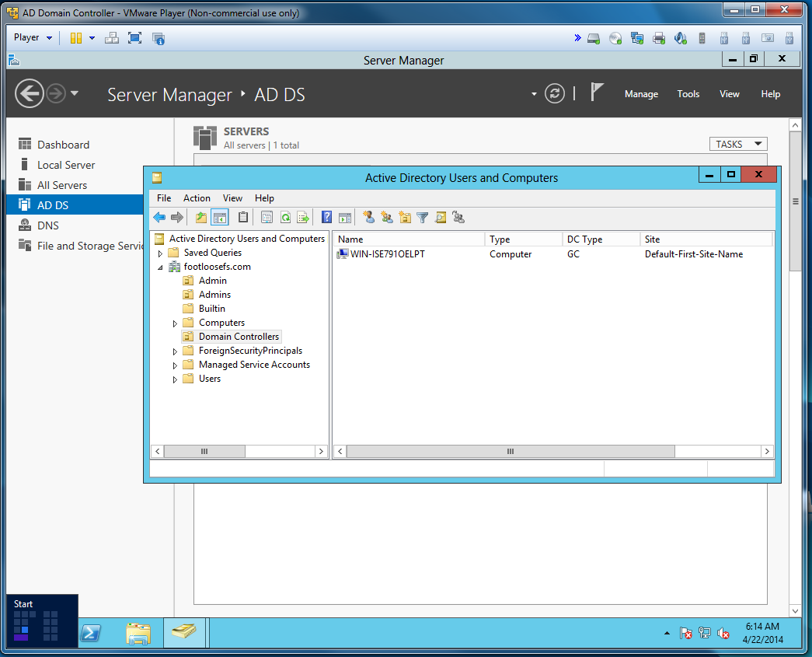
Task: Select the Admin organizational unit
Action: pyautogui.click(x=212, y=281)
